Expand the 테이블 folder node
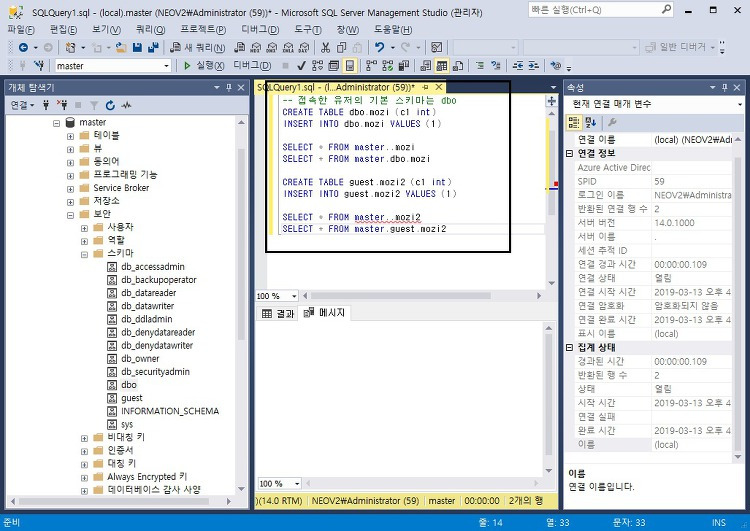 [x=70, y=136]
